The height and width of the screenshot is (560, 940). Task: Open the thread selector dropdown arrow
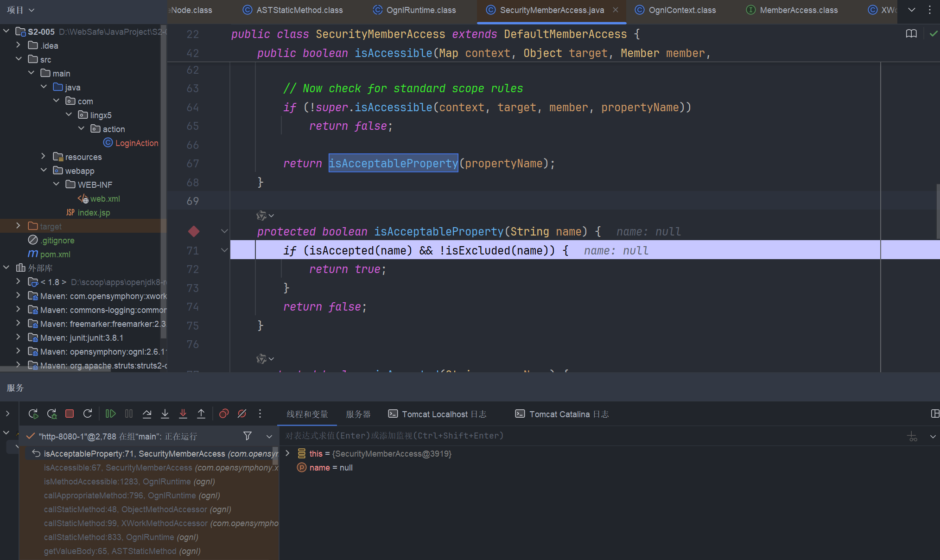click(x=269, y=436)
